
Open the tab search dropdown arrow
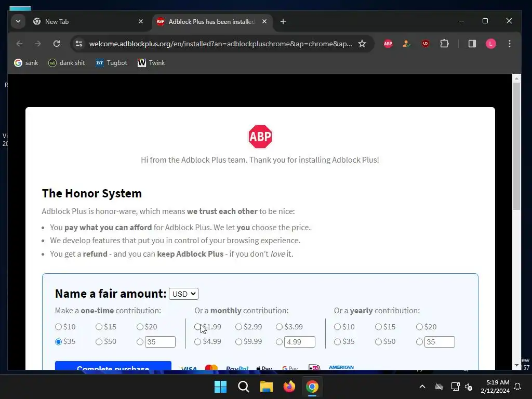coord(18,21)
